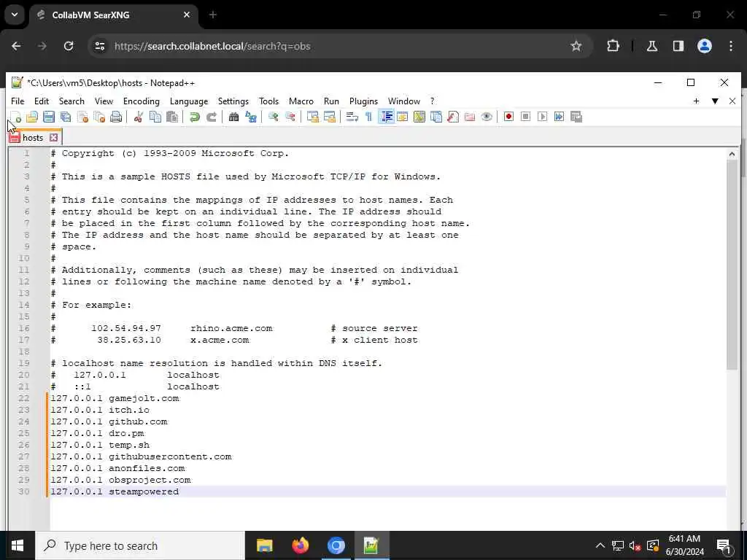
Task: Click line "127.0.0.1 gamejolt.com"
Action: 115,399
